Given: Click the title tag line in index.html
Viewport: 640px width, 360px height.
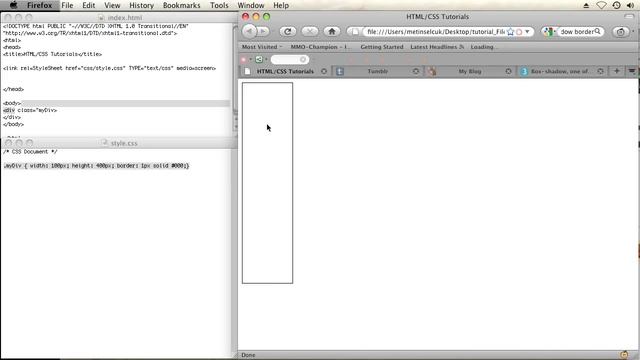Looking at the screenshot, I should coord(52,54).
